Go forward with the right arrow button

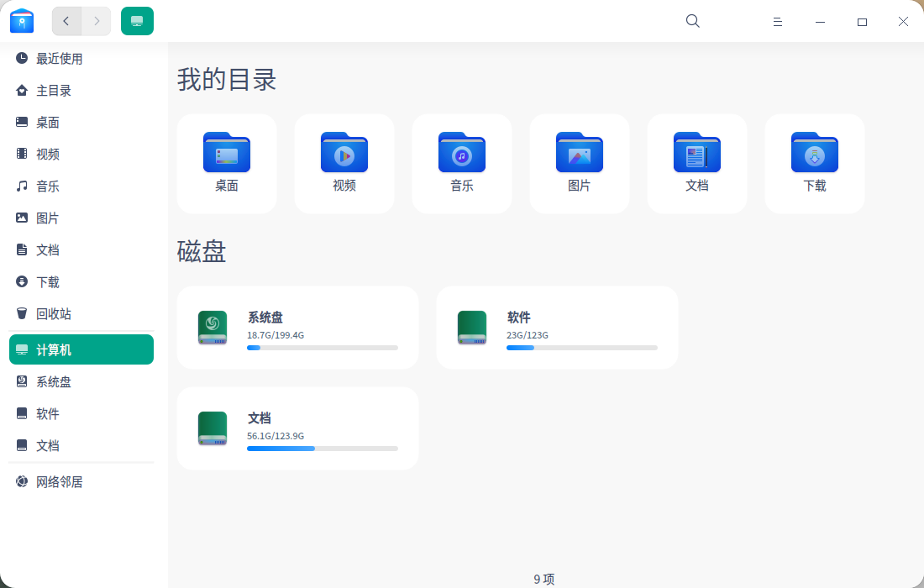97,21
